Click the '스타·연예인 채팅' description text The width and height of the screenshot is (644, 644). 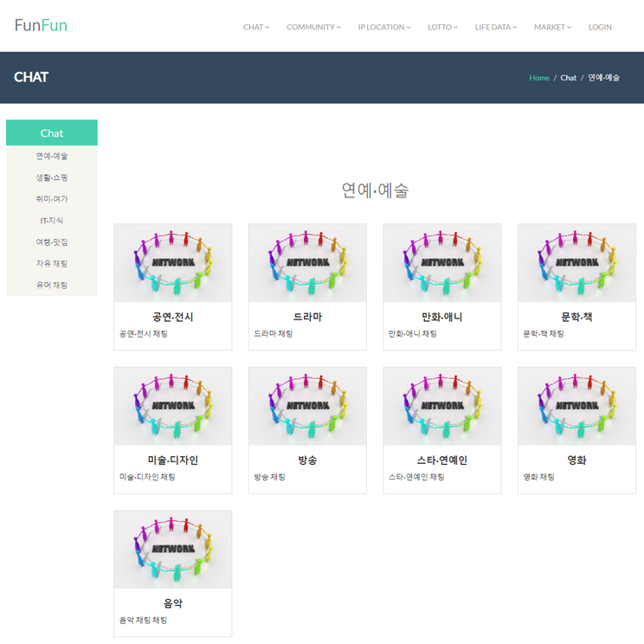(x=416, y=477)
